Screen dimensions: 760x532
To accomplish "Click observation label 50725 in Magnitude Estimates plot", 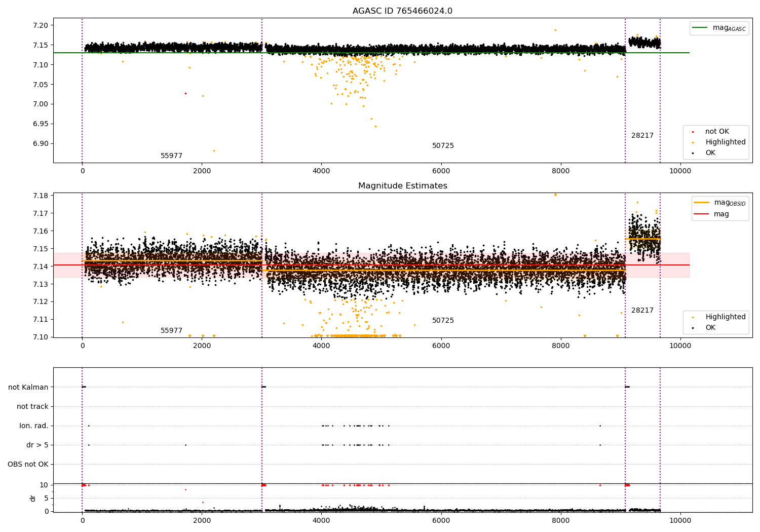I will (443, 321).
